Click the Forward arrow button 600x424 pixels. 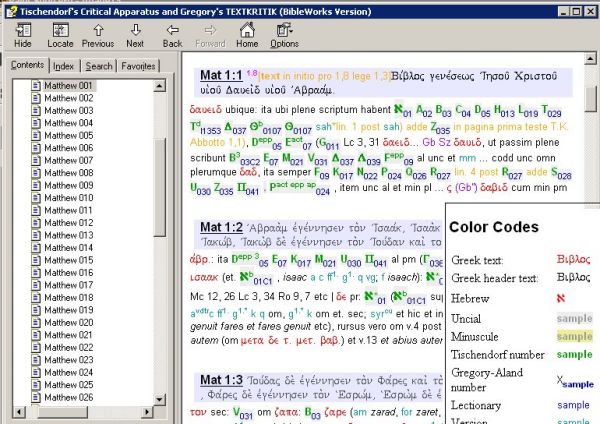210,35
